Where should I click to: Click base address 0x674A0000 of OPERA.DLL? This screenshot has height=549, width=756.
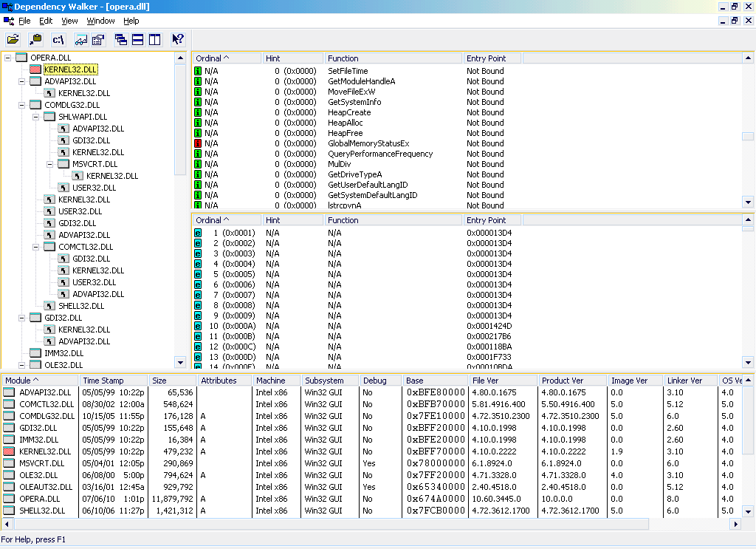[x=436, y=499]
